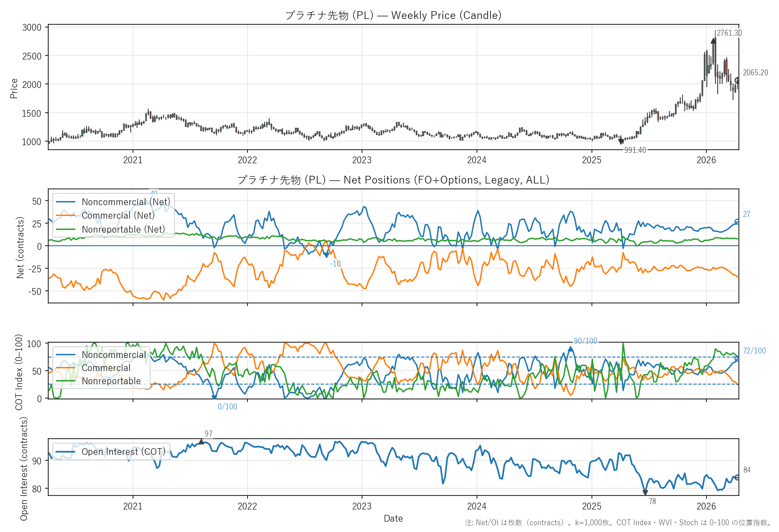Screen dimensions: 779x532
Task: Click the Open Interest low triangle at 78
Action: click(x=645, y=493)
